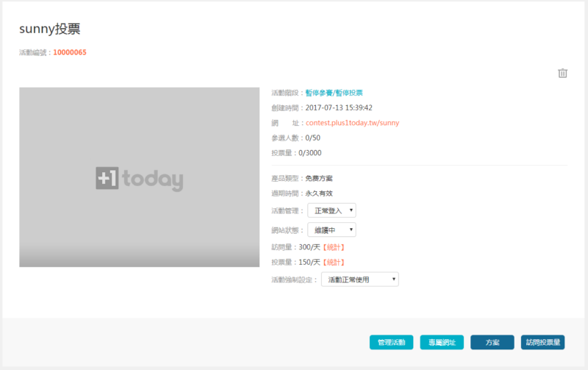Click the 管理活動 button
The height and width of the screenshot is (370, 588).
pos(391,342)
